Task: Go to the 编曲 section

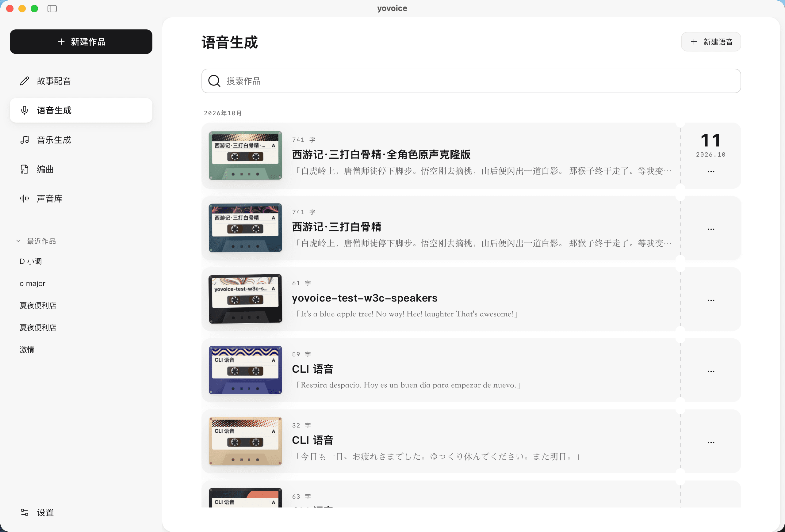Action: (81, 169)
